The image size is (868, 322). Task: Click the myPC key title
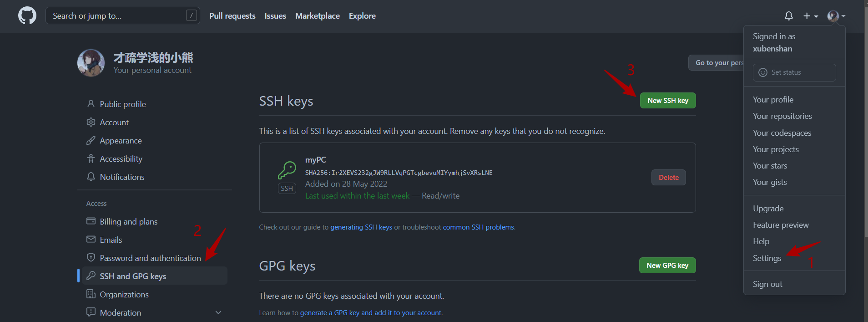pyautogui.click(x=316, y=160)
